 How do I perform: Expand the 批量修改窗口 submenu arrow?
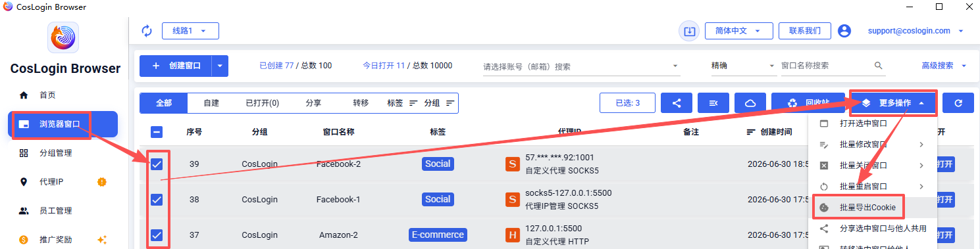(921, 145)
